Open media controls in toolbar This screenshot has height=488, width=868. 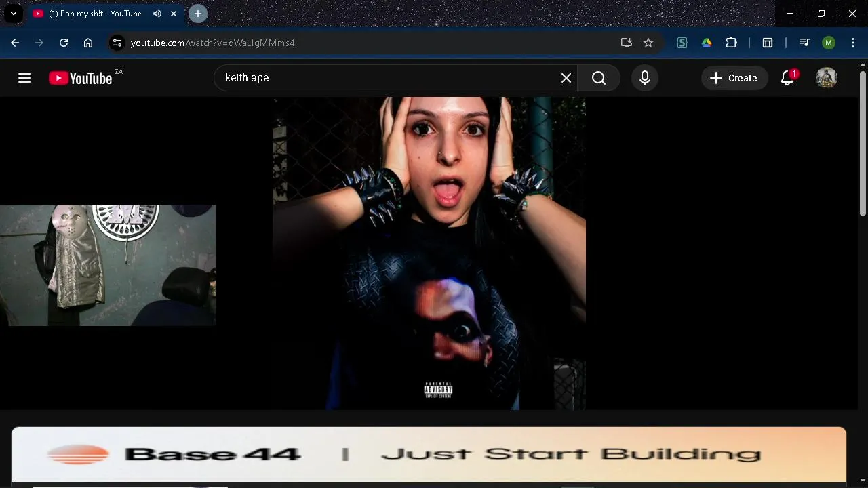coord(804,43)
